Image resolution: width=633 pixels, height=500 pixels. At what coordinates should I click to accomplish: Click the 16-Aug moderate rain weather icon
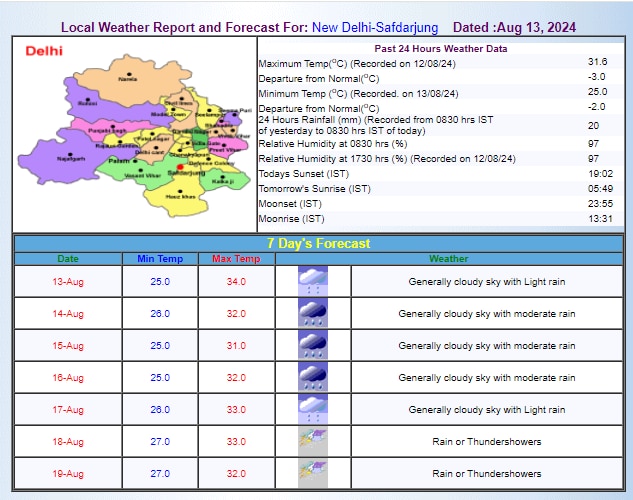click(313, 377)
